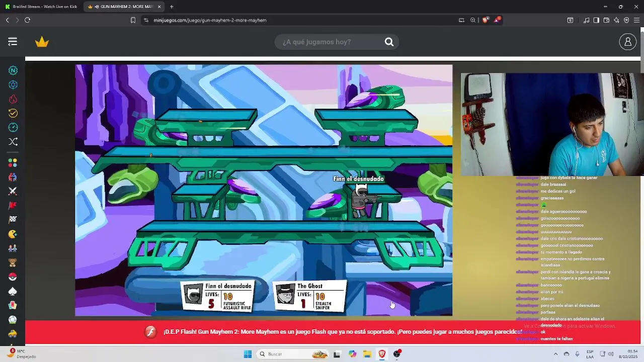The height and width of the screenshot is (362, 644).
Task: Open the two kids category icon
Action: pyautogui.click(x=13, y=248)
